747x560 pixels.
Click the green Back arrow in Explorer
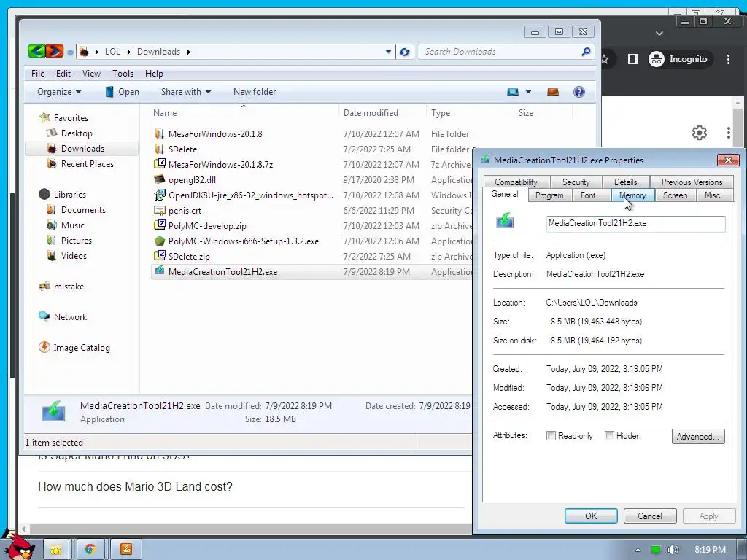(36, 52)
